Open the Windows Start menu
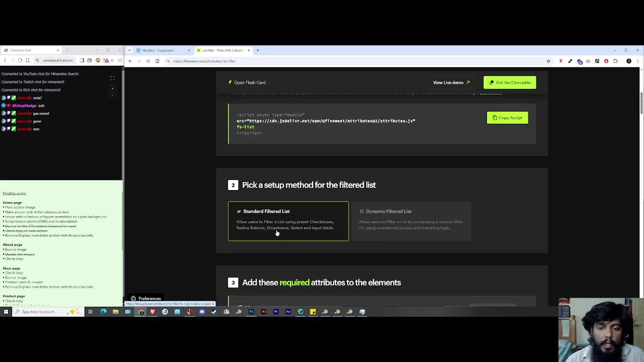The height and width of the screenshot is (362, 644). pyautogui.click(x=6, y=312)
